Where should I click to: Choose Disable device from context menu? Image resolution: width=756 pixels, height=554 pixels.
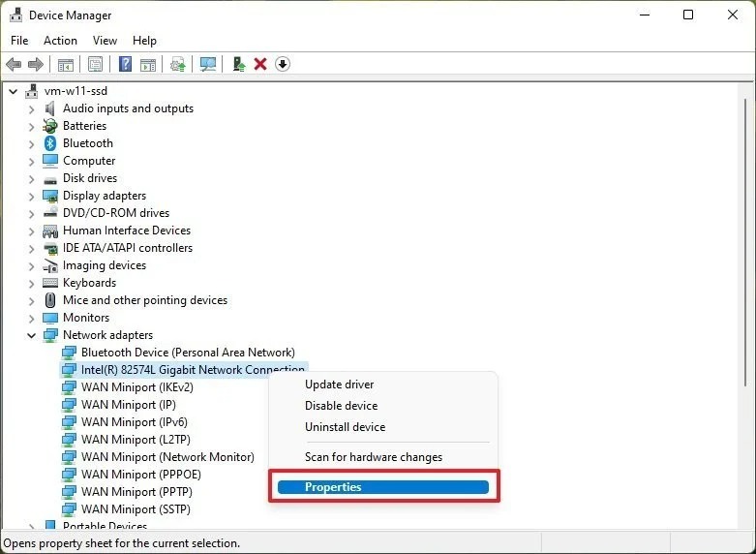pyautogui.click(x=342, y=406)
